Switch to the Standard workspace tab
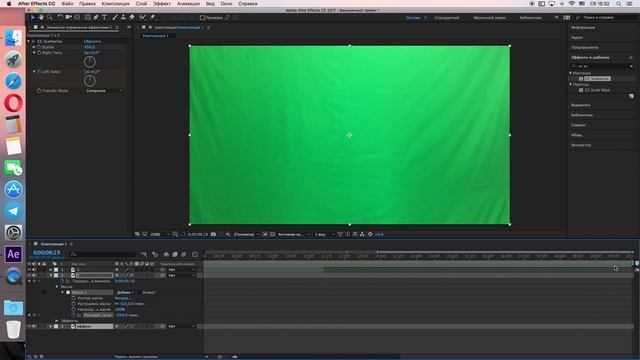Viewport: 640px width, 360px height. [x=447, y=18]
